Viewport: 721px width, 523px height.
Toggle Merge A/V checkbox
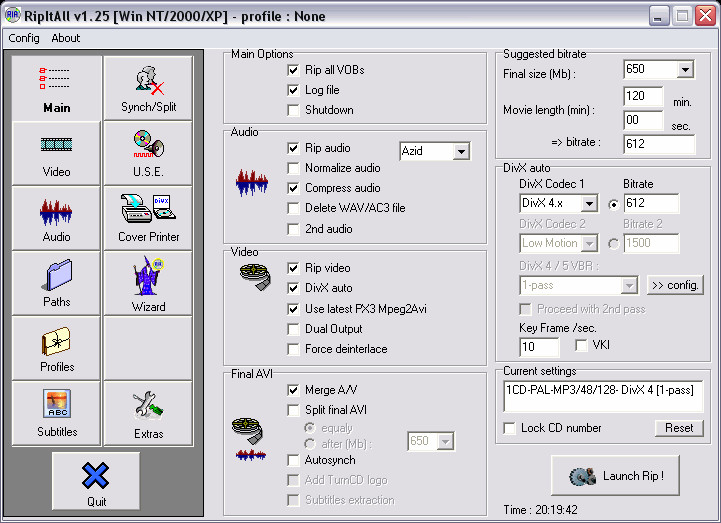[x=293, y=390]
